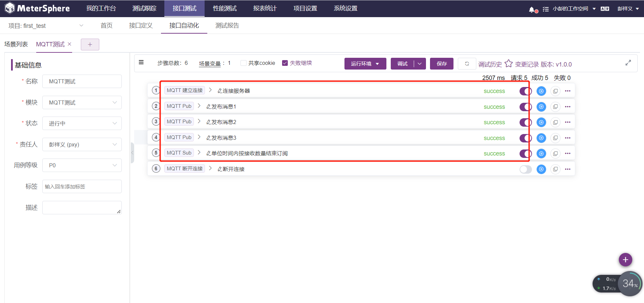Copy the MQTT 建立连接 step

coord(555,91)
